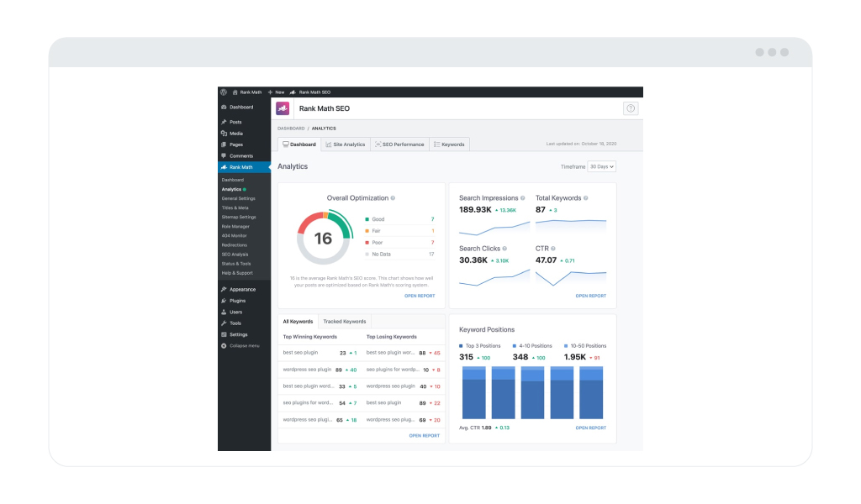Screen dimensions: 861x504
Task: Open report for search metrics card
Action: [x=591, y=296]
